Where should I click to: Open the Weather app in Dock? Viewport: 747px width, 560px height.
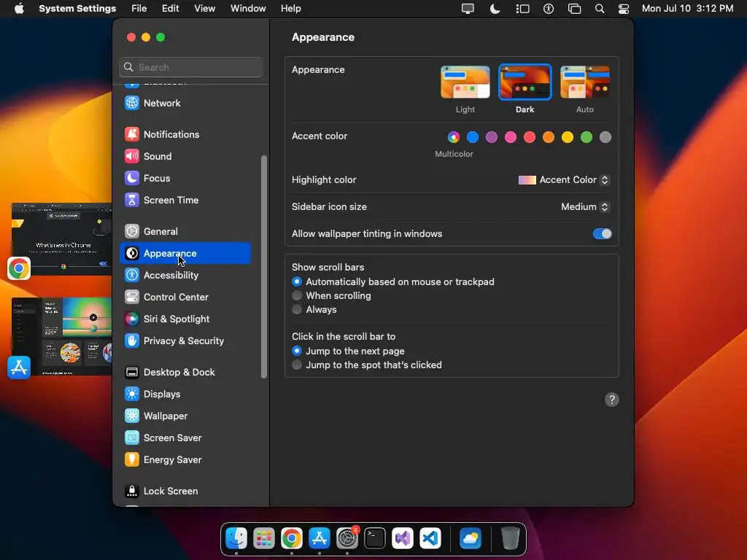tap(471, 539)
